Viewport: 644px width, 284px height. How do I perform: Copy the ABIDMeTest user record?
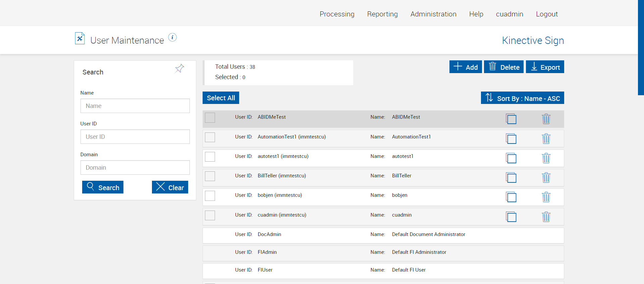click(x=511, y=119)
